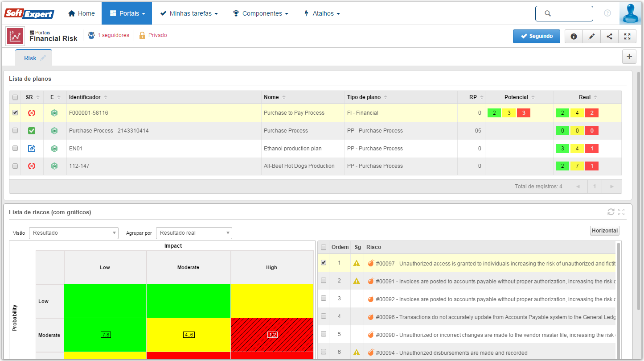This screenshot has height=361, width=644.
Task: Uncheck the F000001-58116 plan checkbox
Action: (x=15, y=113)
